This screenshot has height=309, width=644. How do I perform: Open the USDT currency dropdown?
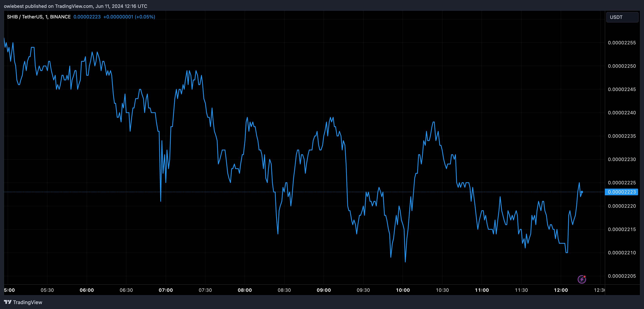622,17
